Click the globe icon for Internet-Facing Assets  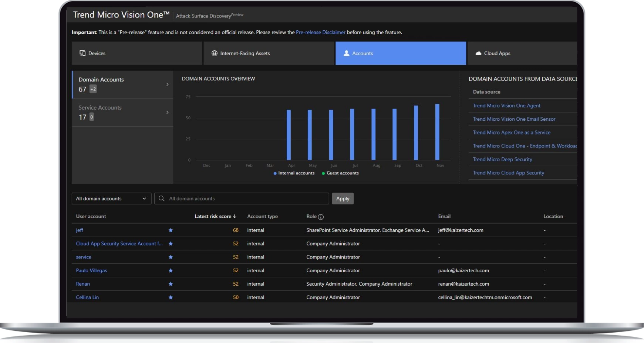pyautogui.click(x=214, y=53)
